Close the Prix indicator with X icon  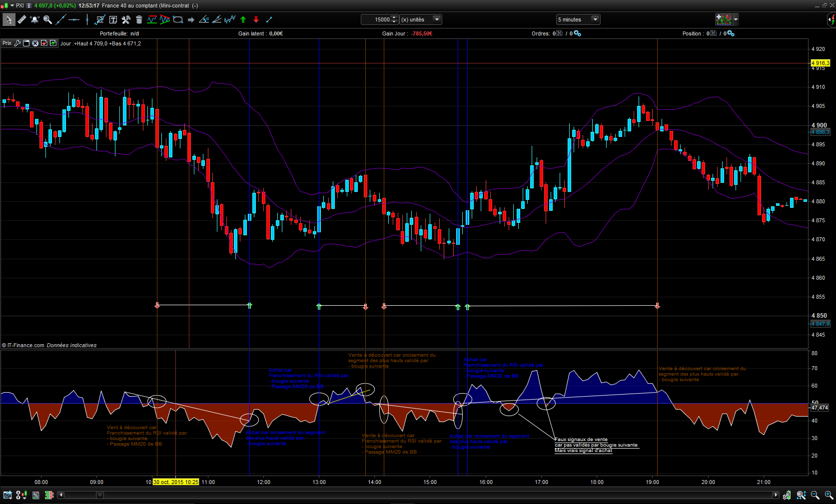click(x=35, y=43)
